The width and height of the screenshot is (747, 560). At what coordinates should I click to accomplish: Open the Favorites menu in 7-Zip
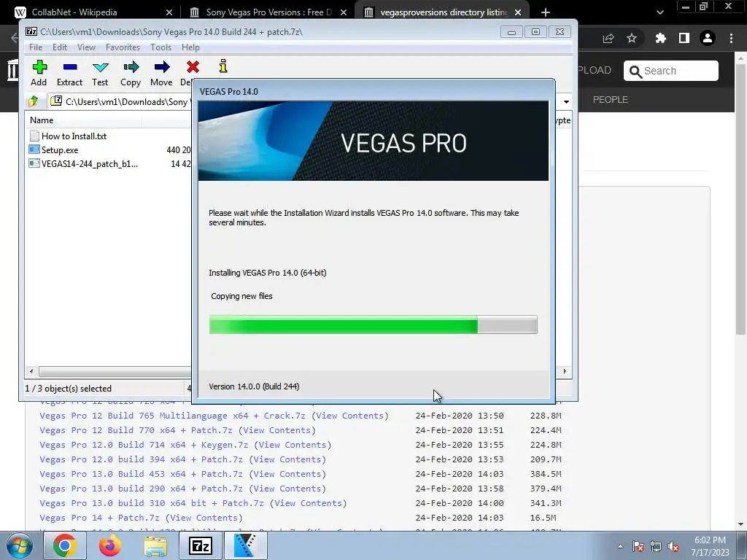123,47
